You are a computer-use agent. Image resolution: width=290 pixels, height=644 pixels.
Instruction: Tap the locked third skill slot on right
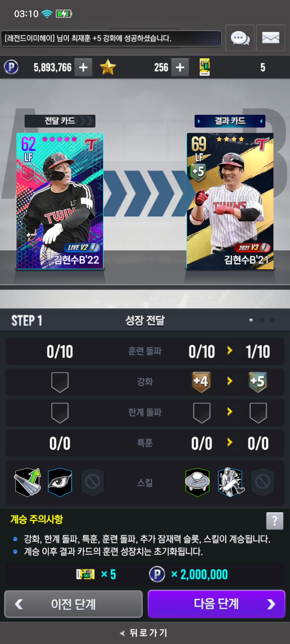point(263,482)
